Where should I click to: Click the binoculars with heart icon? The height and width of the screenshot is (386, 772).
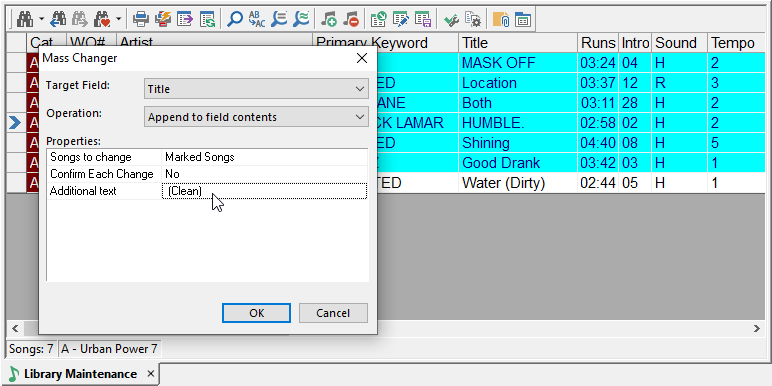coord(102,20)
